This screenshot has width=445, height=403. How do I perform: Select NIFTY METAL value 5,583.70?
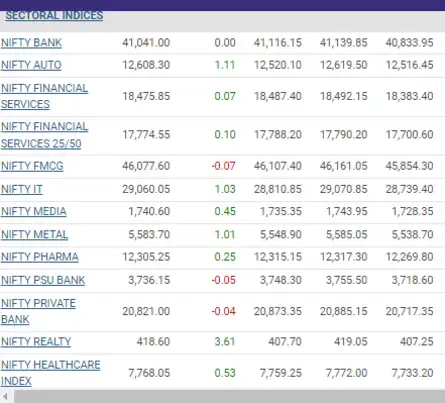(x=149, y=234)
